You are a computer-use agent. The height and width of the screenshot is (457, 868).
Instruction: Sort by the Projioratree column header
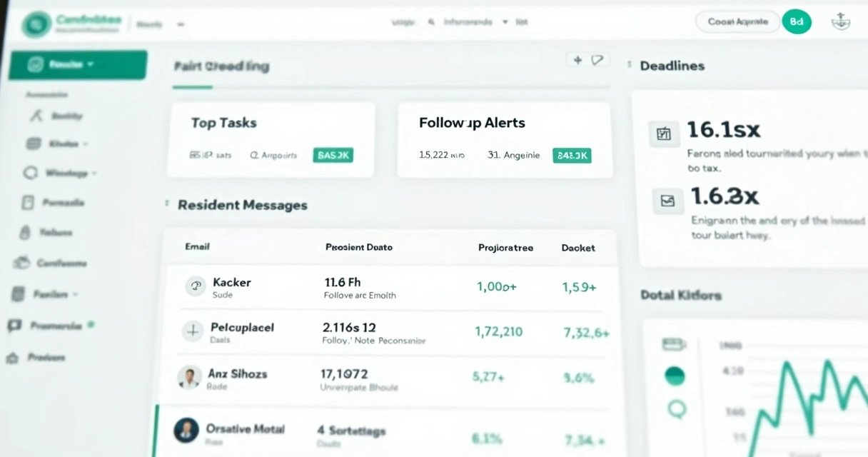[x=506, y=248]
